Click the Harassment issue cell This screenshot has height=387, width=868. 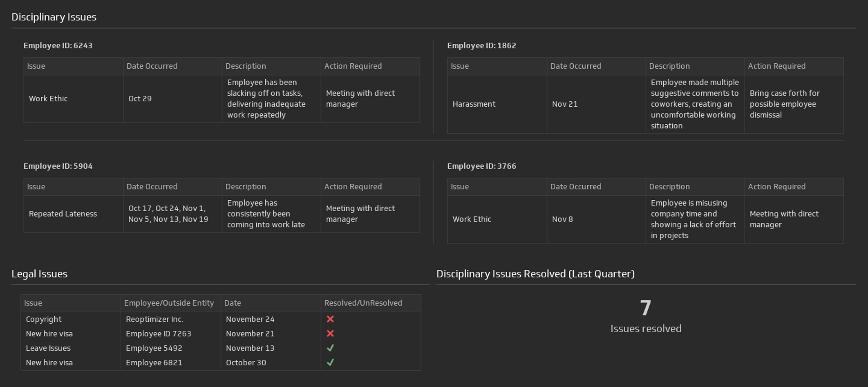click(x=497, y=104)
